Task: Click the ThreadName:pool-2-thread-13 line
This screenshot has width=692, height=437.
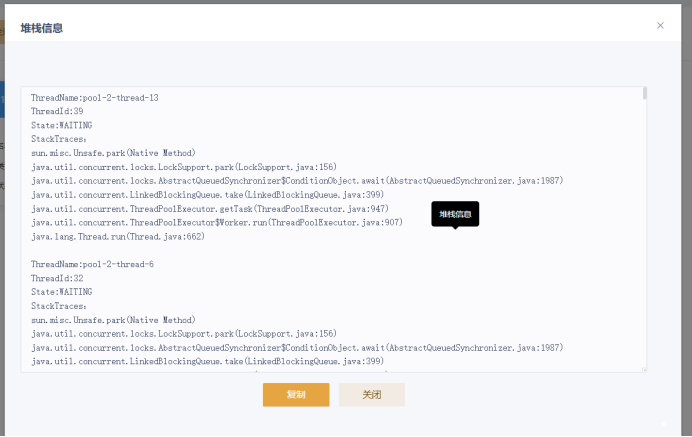Action: pos(94,98)
